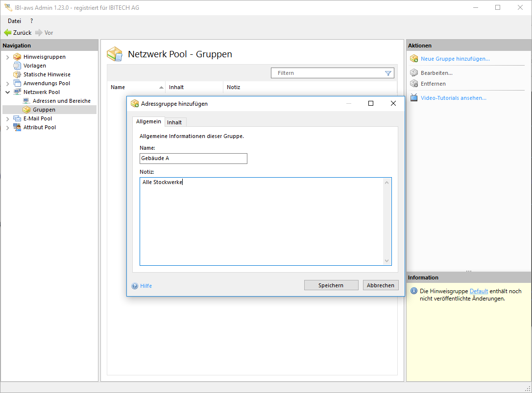Collapse the Netzwerk Pool tree node

[7, 92]
